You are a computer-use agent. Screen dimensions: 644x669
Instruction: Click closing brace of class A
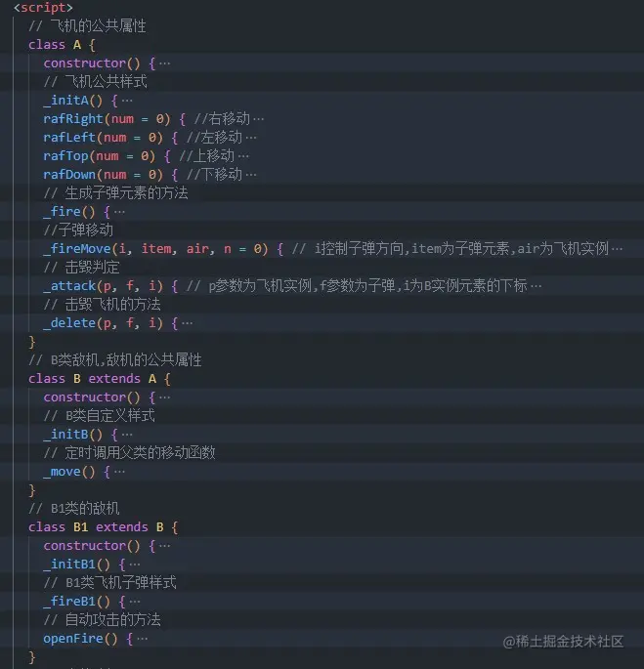point(32,342)
